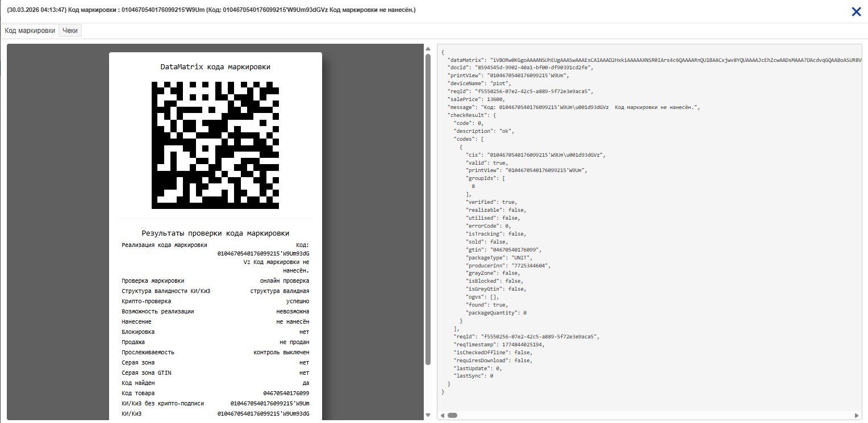
Task: Switch to the Чеки tab
Action: pos(70,31)
